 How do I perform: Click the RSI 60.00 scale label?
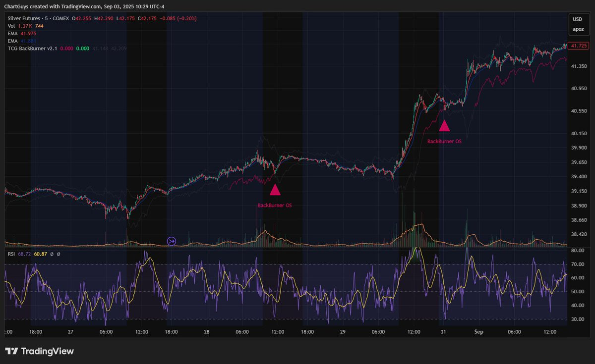(x=578, y=278)
